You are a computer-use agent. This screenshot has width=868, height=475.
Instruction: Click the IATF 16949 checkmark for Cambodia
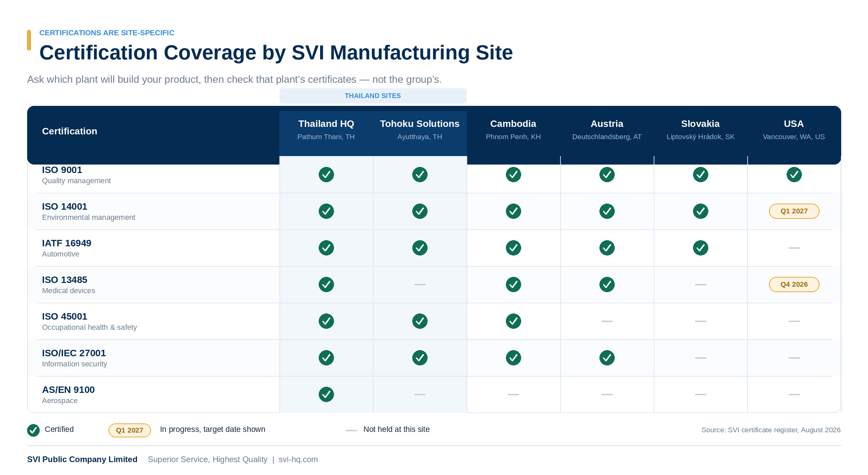point(513,248)
